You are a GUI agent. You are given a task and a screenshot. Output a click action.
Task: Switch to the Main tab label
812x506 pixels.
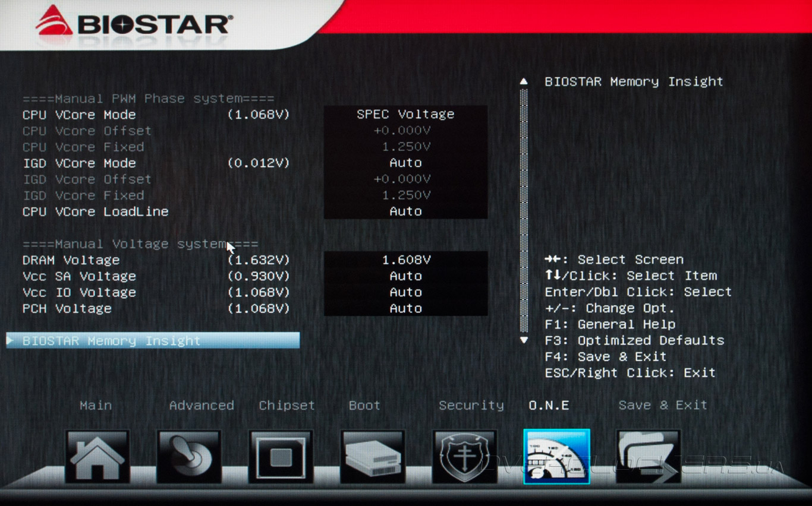96,405
